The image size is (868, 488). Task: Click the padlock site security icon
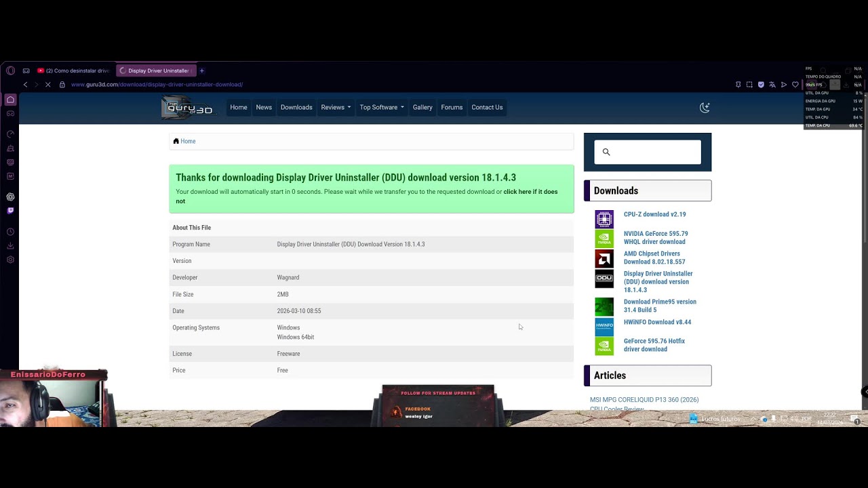point(62,85)
